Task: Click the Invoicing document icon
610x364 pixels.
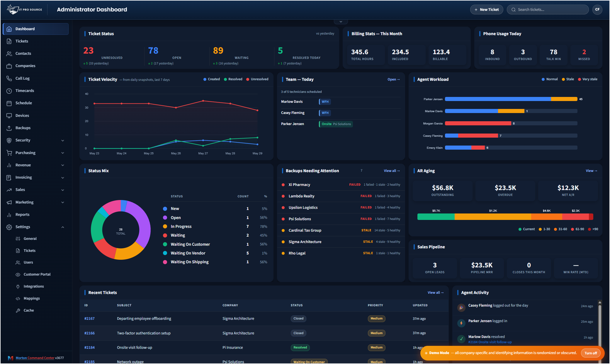Action: [x=9, y=177]
